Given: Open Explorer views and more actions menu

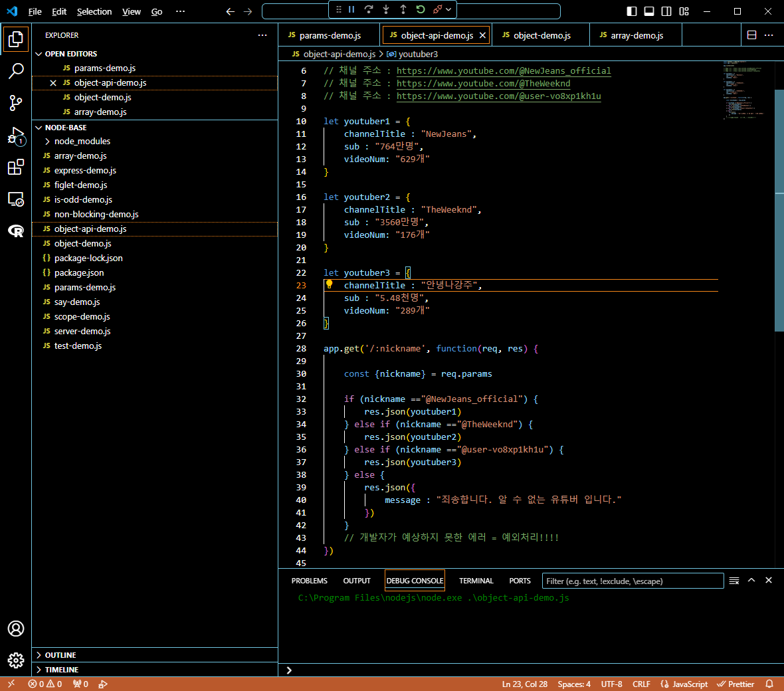Looking at the screenshot, I should click(x=262, y=35).
